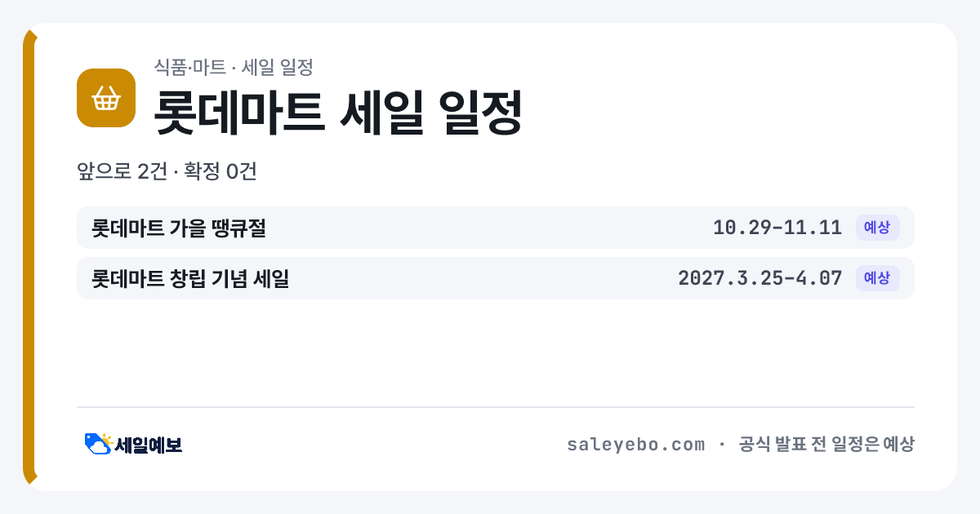The image size is (980, 514).
Task: Open the 롯데마트 창립 기념 세일 row
Action: (x=495, y=278)
